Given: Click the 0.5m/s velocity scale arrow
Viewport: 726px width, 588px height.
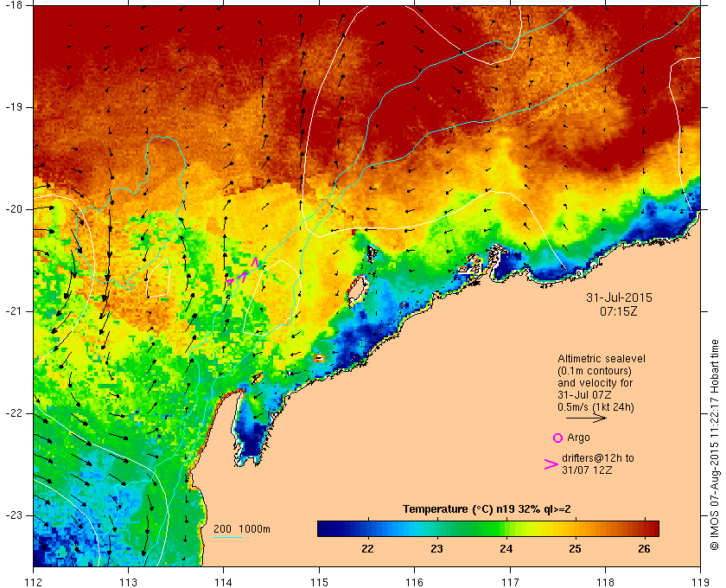Looking at the screenshot, I should point(586,418).
